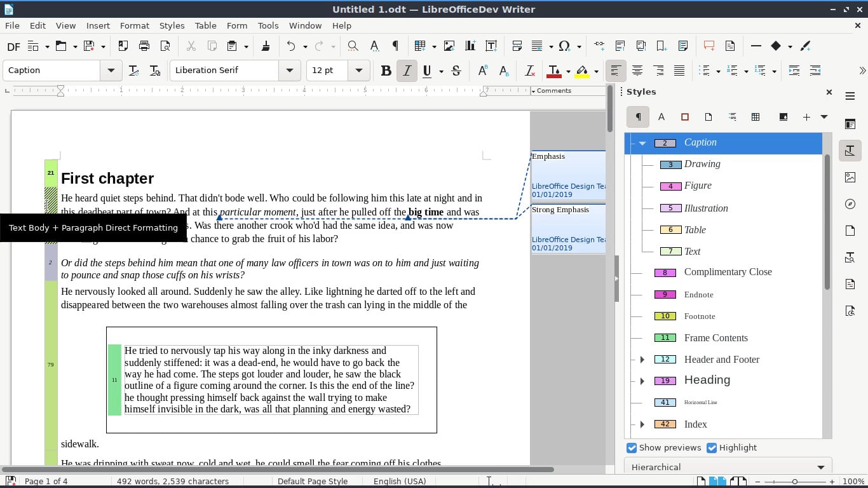The image size is (868, 488).
Task: Open the Styles menu
Action: click(172, 25)
